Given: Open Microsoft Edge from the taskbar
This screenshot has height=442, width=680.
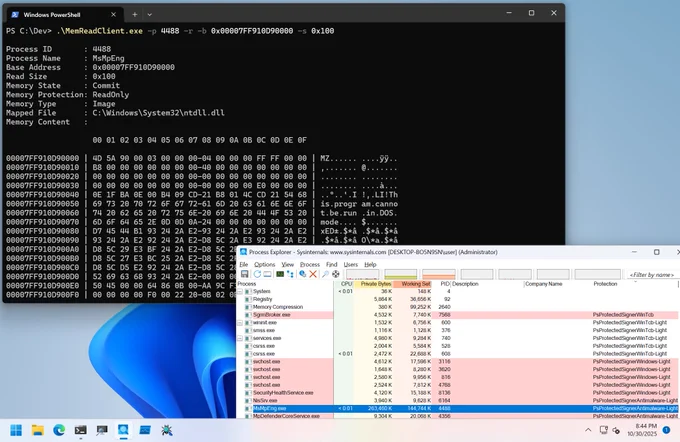Looking at the screenshot, I should [59, 428].
